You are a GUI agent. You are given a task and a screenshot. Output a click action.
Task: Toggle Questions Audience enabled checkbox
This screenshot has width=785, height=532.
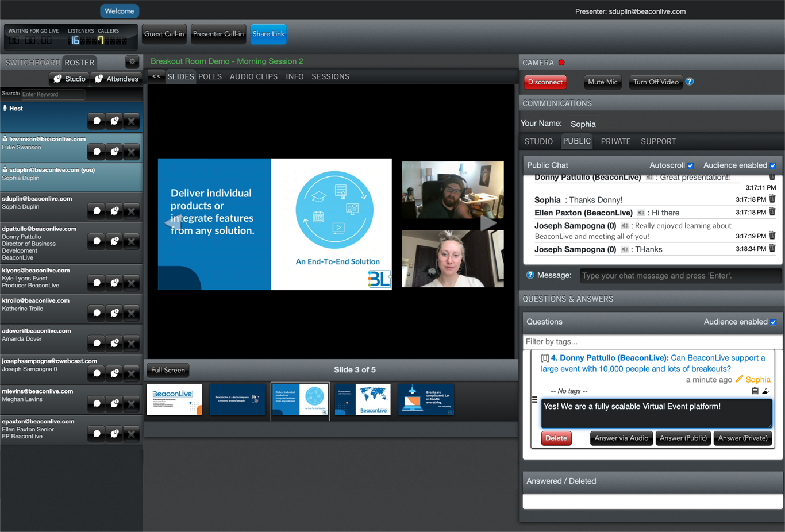[774, 322]
